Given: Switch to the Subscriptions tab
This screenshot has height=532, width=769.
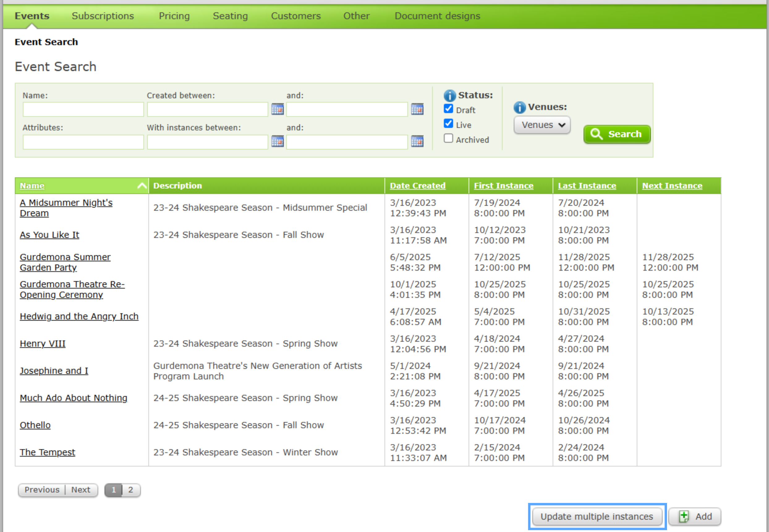Looking at the screenshot, I should coord(103,16).
